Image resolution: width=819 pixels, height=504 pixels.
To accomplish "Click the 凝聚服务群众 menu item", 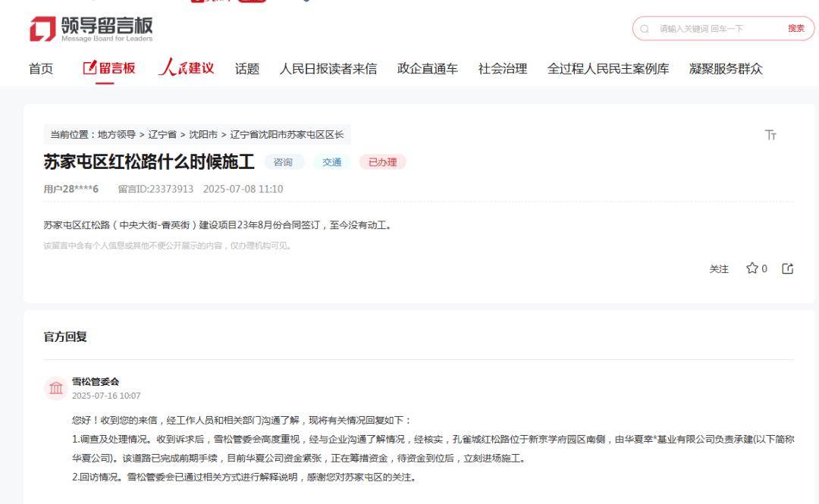I will [726, 69].
